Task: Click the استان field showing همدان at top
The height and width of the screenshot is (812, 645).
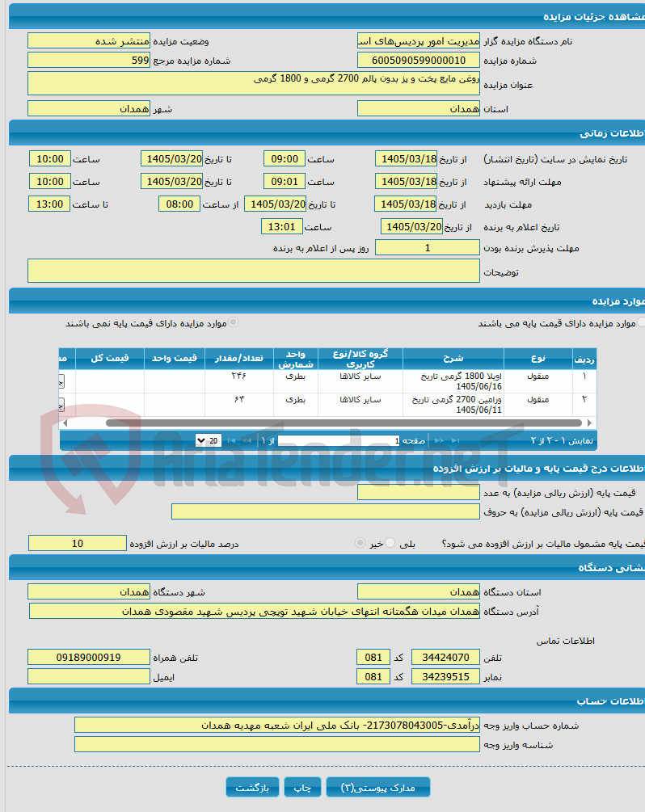Action: [419, 109]
